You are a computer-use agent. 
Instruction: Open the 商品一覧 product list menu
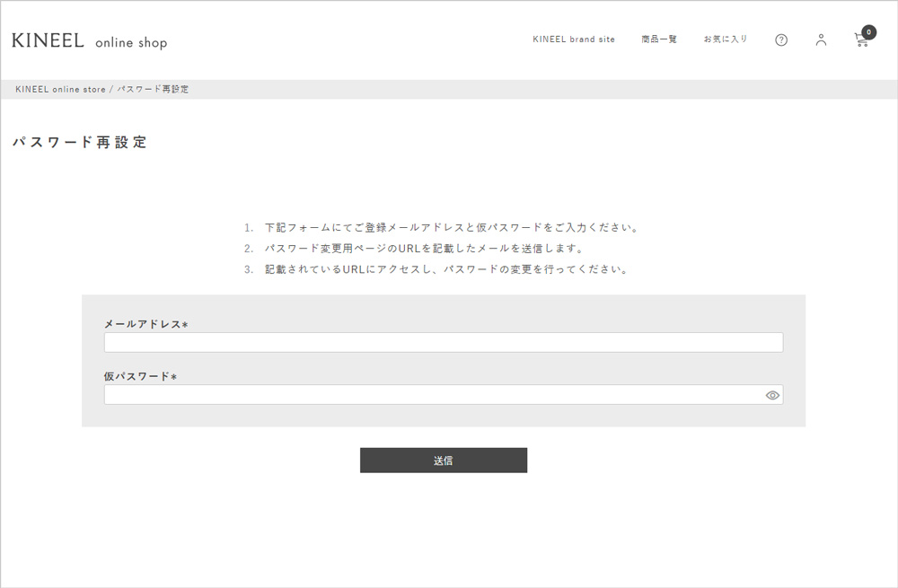659,39
